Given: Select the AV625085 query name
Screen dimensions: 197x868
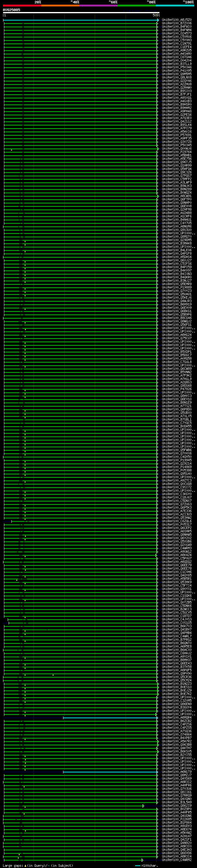Looking at the screenshot, I should [x=11, y=10].
